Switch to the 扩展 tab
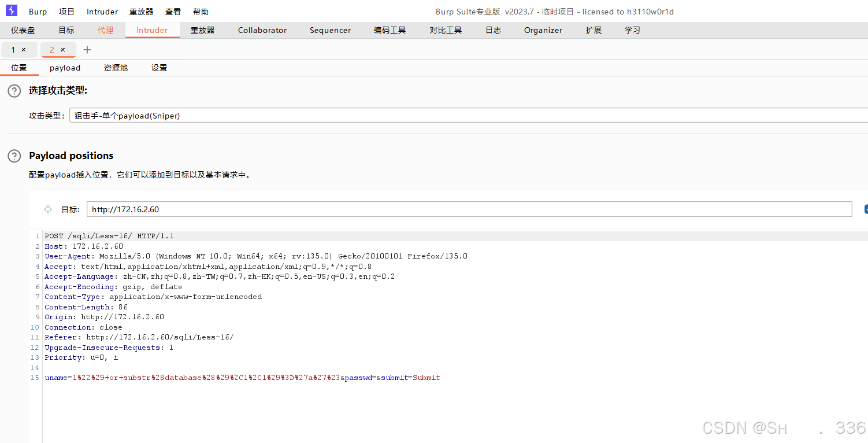 tap(593, 30)
